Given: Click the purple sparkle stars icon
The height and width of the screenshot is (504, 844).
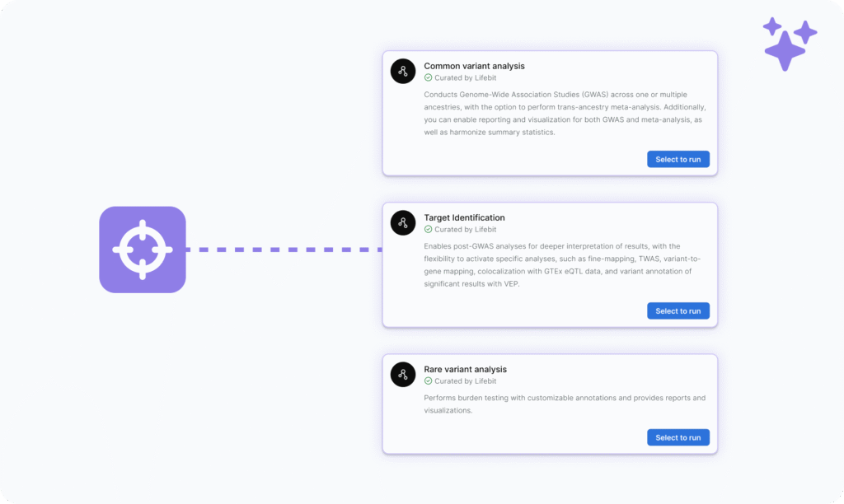Looking at the screenshot, I should coord(789,44).
